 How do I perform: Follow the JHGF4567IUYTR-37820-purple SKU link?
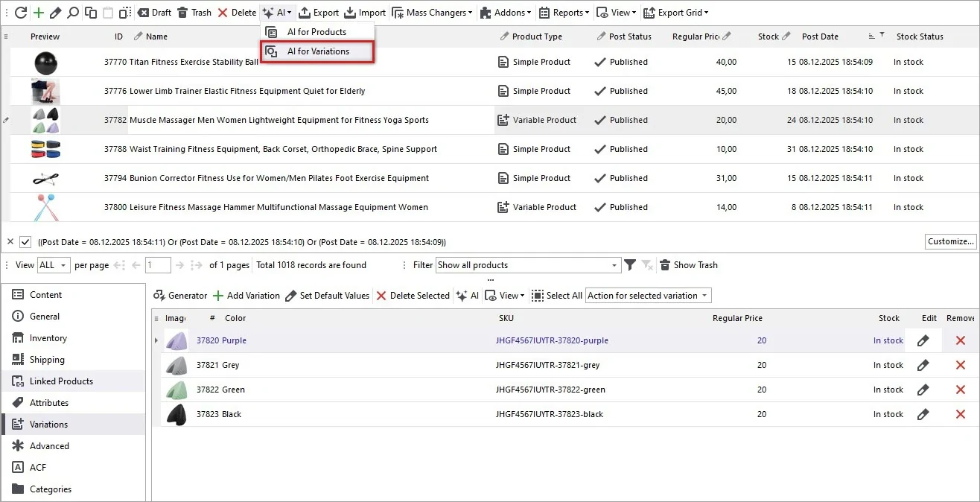point(553,340)
